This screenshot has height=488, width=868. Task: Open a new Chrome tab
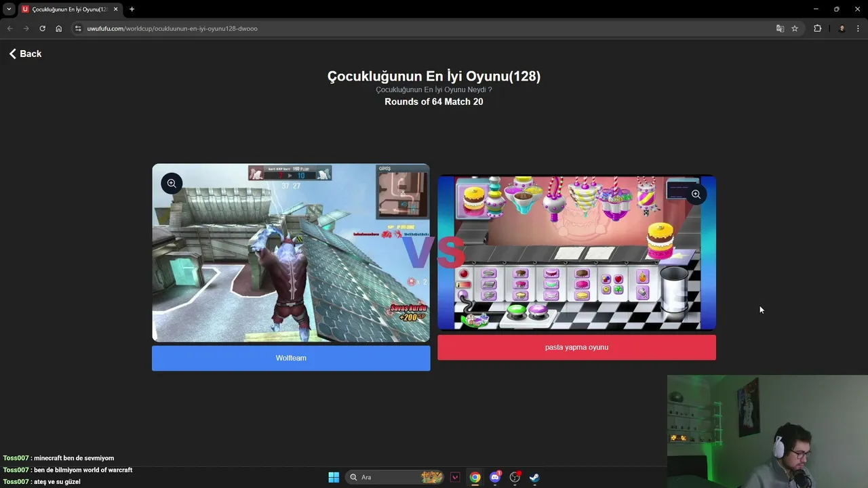click(x=132, y=9)
